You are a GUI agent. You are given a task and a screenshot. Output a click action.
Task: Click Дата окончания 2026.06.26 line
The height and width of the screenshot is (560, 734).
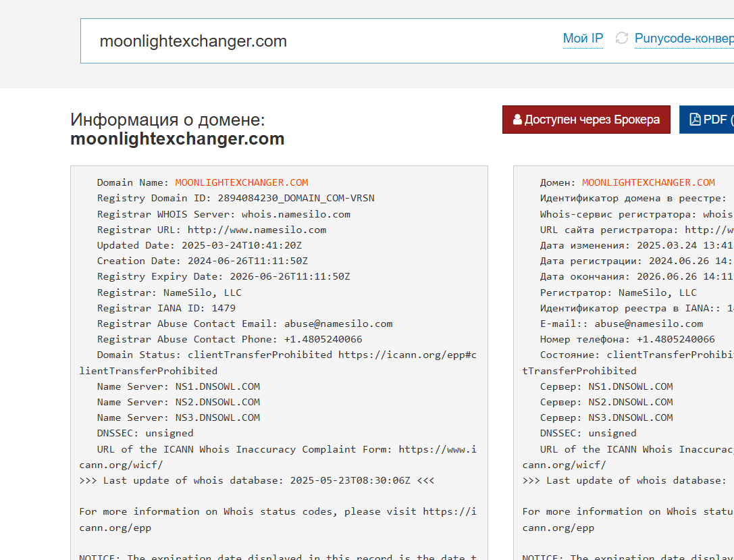(637, 276)
